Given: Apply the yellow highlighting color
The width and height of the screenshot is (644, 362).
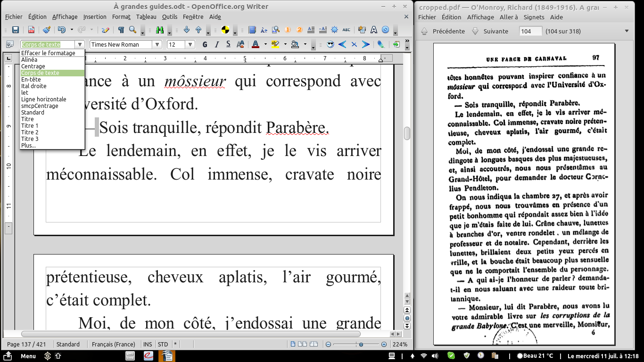Looking at the screenshot, I should tap(275, 44).
